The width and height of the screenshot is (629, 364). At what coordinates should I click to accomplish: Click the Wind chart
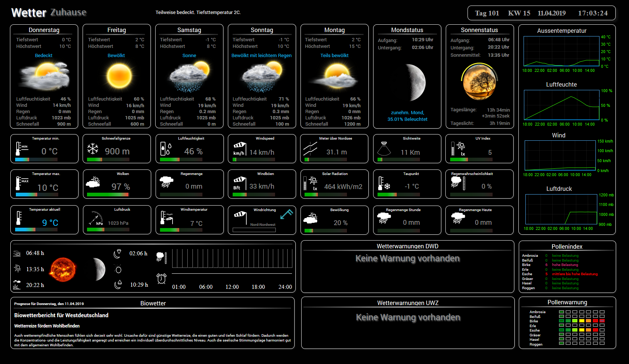(560, 155)
